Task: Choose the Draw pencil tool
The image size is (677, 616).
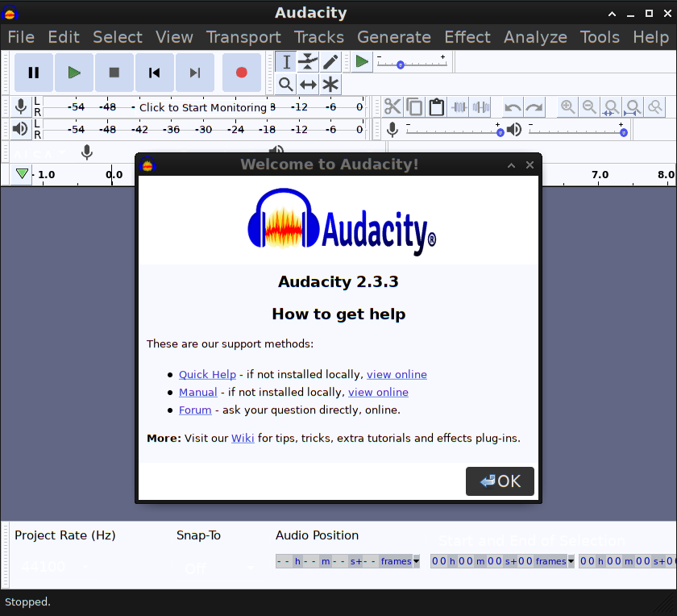Action: 330,62
